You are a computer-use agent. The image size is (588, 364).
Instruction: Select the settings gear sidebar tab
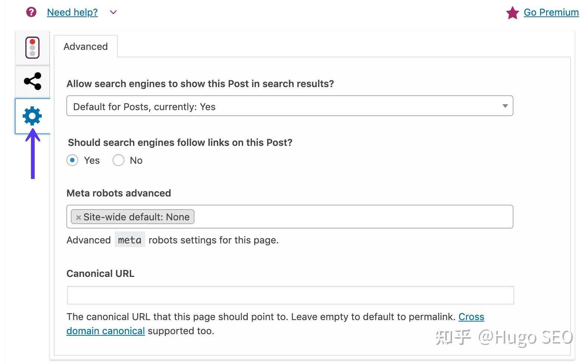[x=32, y=116]
